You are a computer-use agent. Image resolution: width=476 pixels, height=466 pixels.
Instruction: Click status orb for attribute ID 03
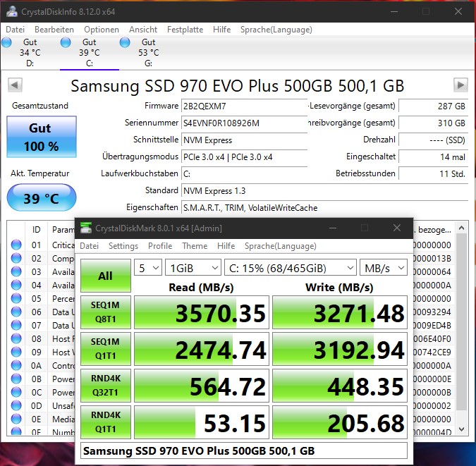[16, 271]
